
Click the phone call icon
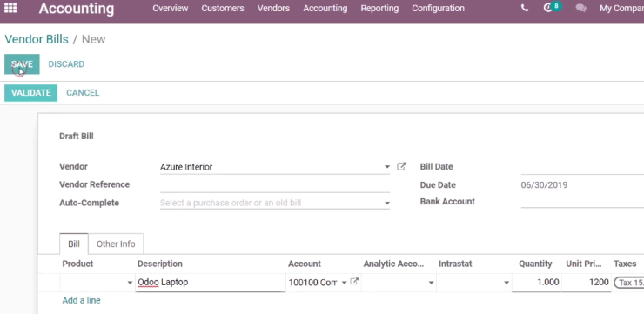tap(525, 8)
